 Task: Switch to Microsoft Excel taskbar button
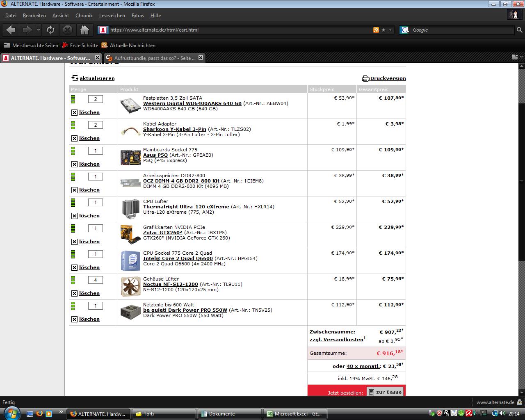click(x=295, y=414)
